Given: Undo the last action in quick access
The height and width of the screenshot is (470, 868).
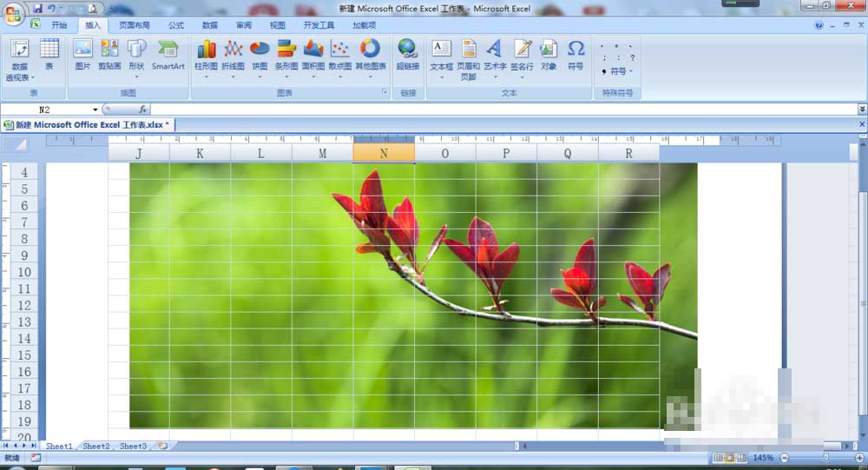Looking at the screenshot, I should tap(51, 9).
